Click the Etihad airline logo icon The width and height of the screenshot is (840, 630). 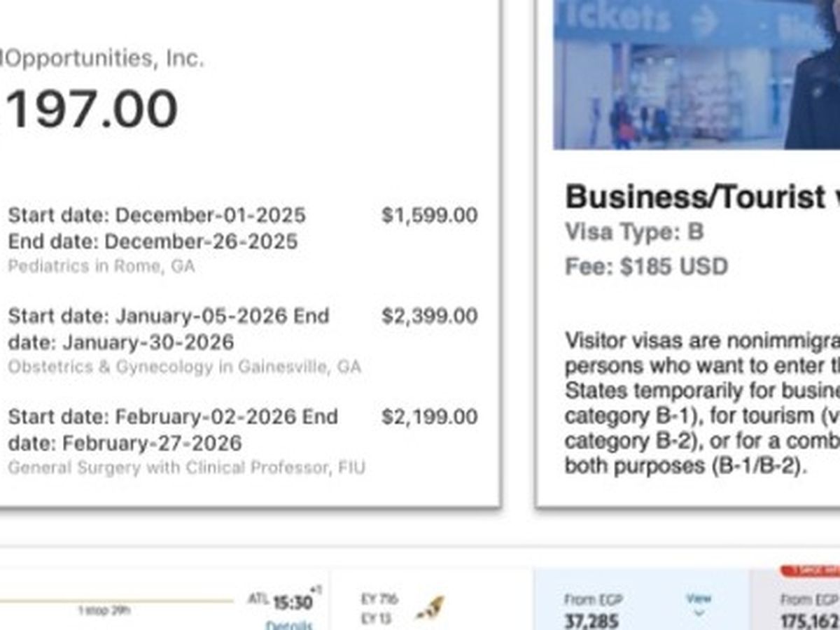(x=430, y=608)
